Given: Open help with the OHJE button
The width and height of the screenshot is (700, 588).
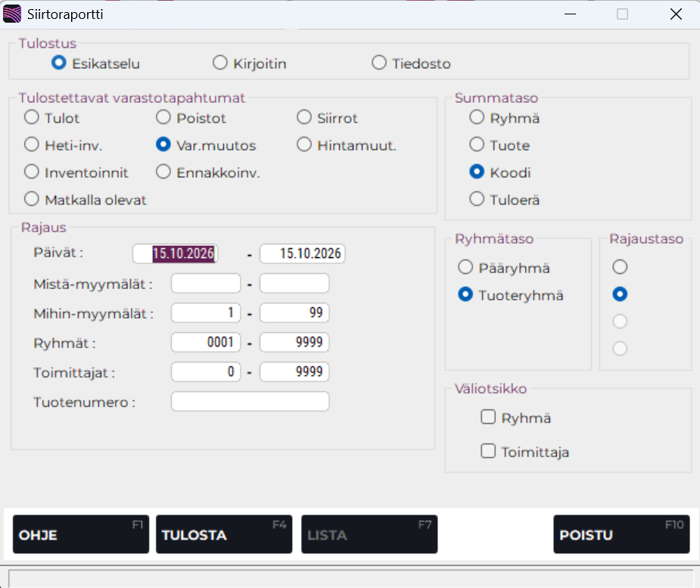Looking at the screenshot, I should click(81, 534).
